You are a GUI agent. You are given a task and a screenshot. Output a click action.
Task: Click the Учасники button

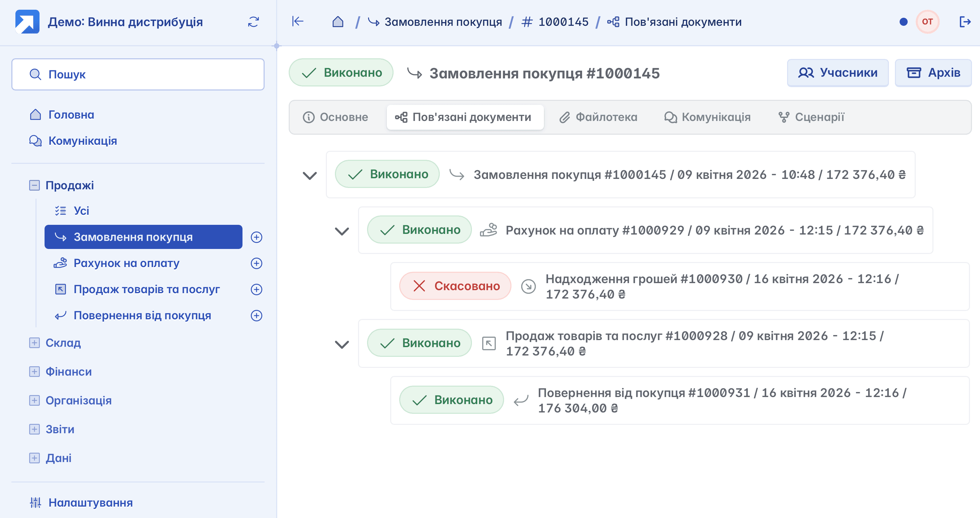tap(837, 73)
